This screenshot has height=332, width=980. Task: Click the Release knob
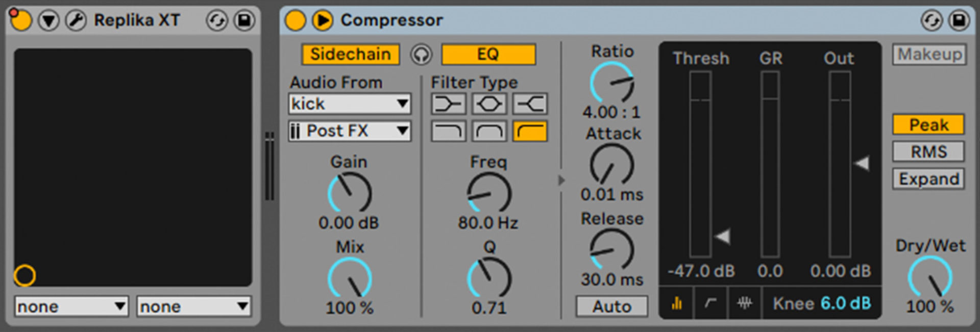[612, 249]
